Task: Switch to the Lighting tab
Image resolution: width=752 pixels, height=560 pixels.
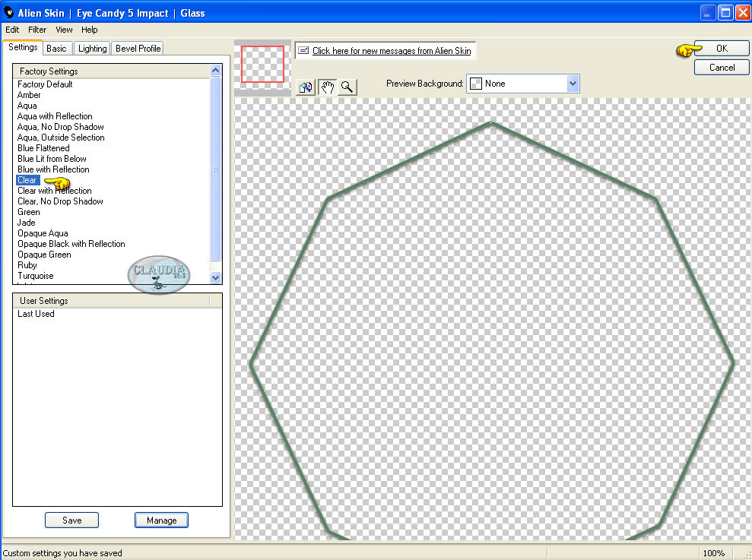Action: tap(93, 49)
